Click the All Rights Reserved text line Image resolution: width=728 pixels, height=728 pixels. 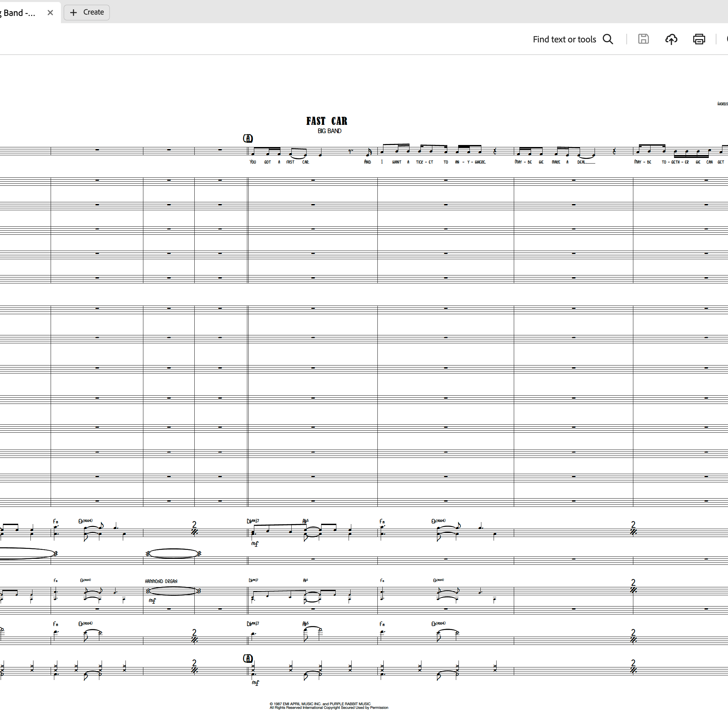(x=329, y=708)
